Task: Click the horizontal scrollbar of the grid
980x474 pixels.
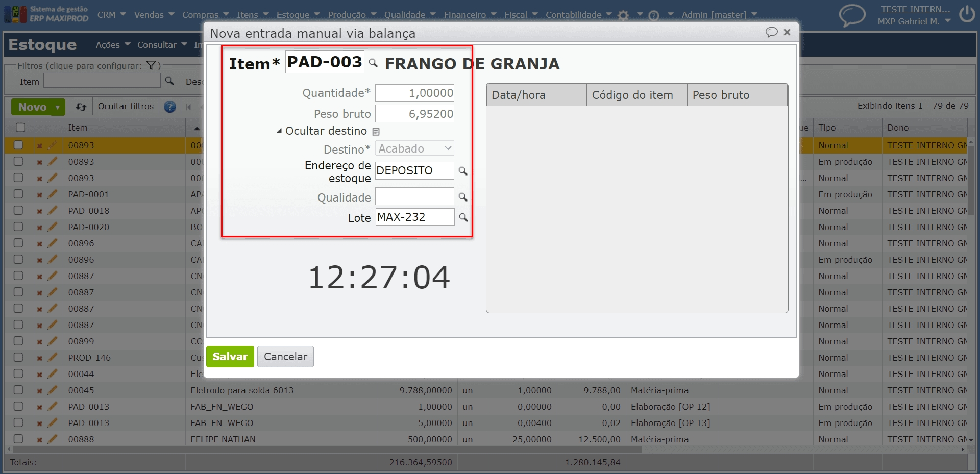Action: [328, 450]
